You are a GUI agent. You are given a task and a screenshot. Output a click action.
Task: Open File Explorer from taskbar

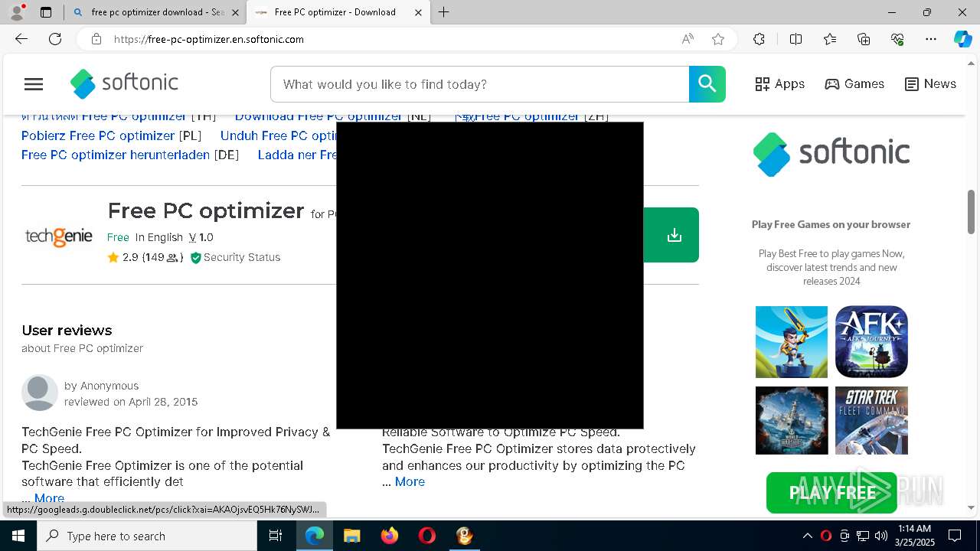click(351, 536)
